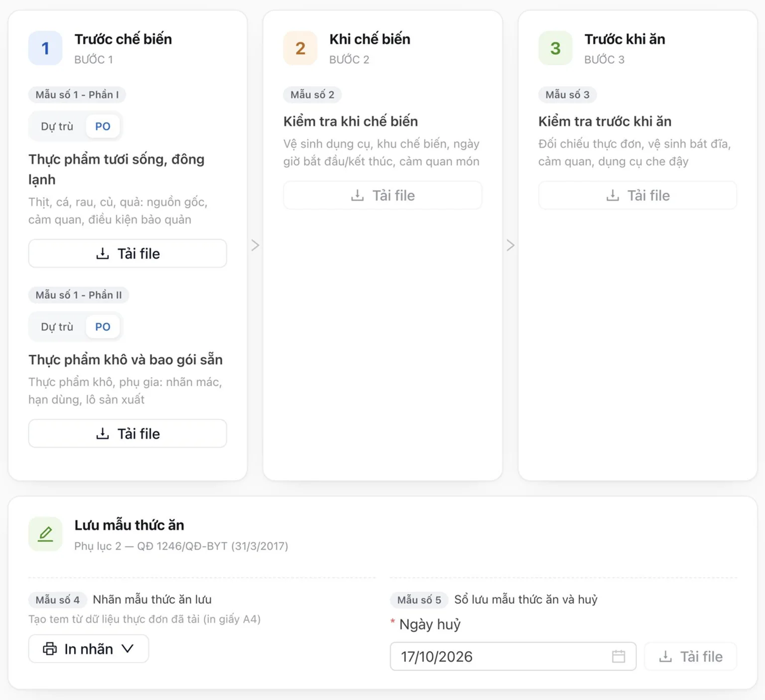Click the BƯỚC 3 step label
Screen dimensions: 765x700
click(x=604, y=60)
